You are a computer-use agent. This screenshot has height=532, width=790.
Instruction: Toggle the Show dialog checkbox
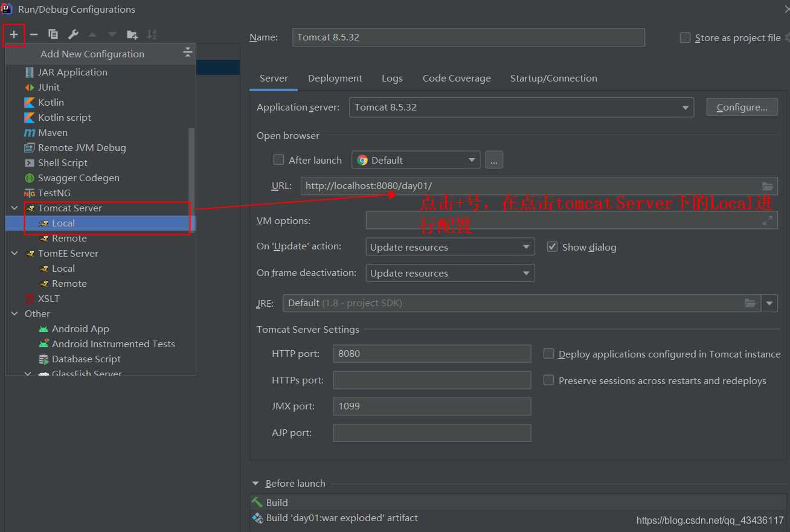552,247
